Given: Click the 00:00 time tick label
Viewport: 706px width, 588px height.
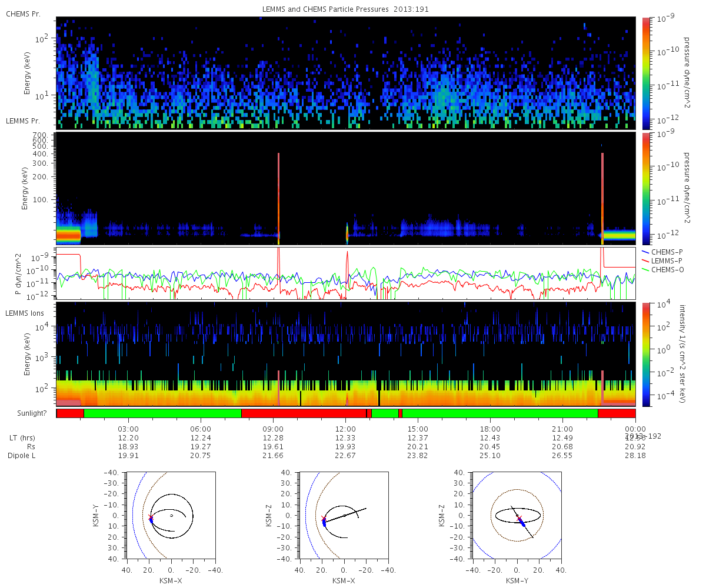Looking at the screenshot, I should point(635,429).
